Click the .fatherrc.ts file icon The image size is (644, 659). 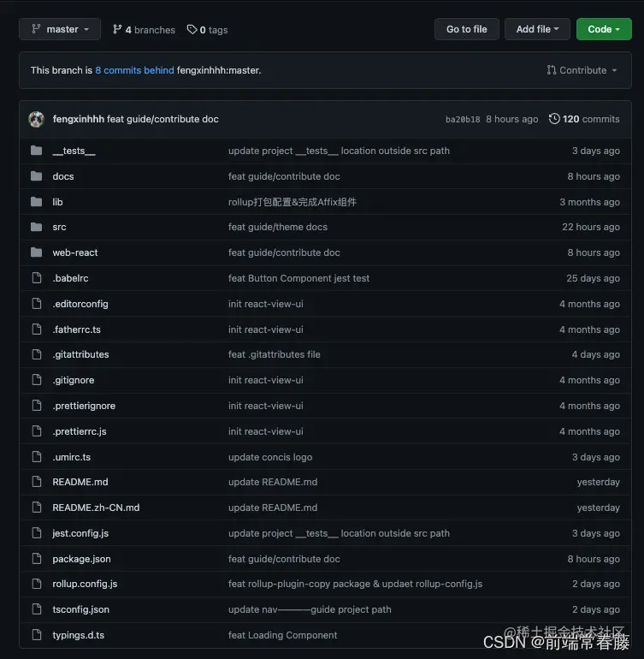pos(37,329)
